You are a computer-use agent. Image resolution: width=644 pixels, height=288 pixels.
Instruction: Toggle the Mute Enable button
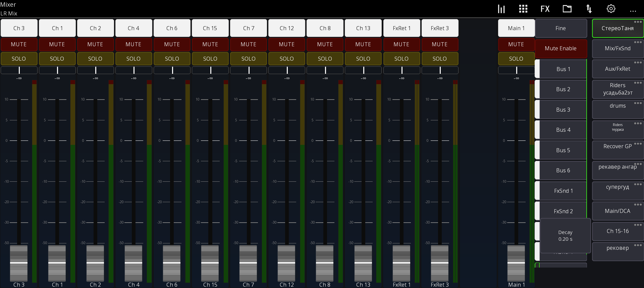coord(561,49)
